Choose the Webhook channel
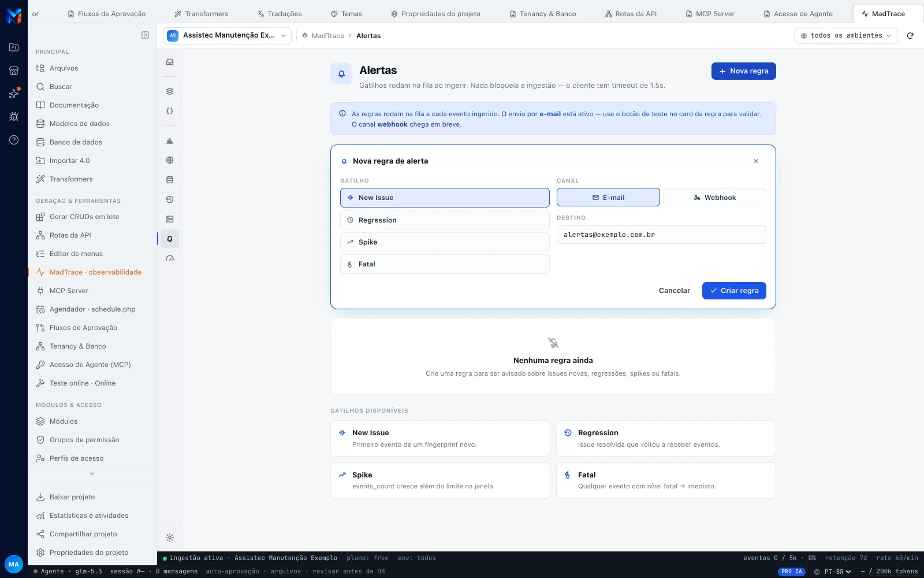The width and height of the screenshot is (924, 578). [x=715, y=197]
